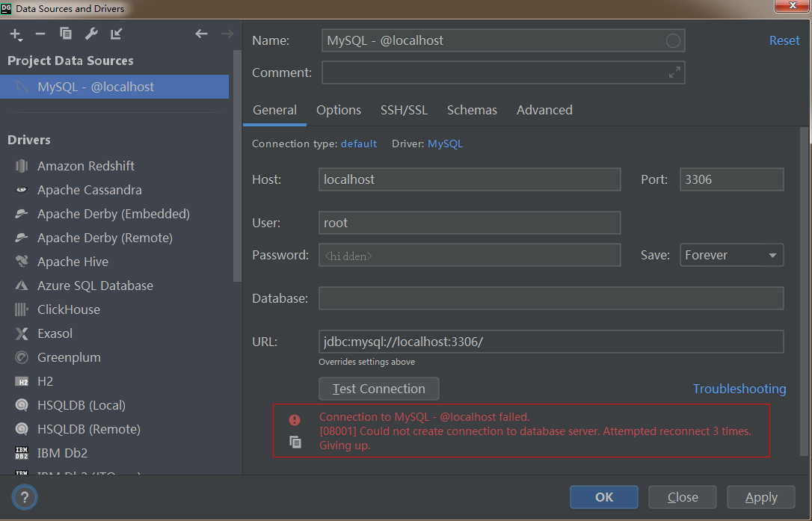812x521 pixels.
Task: Open the Troubleshooting link
Action: click(x=739, y=389)
